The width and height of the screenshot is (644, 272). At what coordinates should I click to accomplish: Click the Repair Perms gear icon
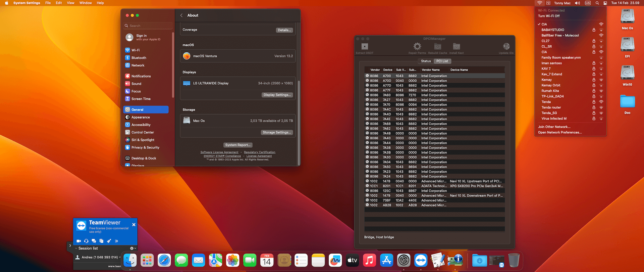click(417, 46)
